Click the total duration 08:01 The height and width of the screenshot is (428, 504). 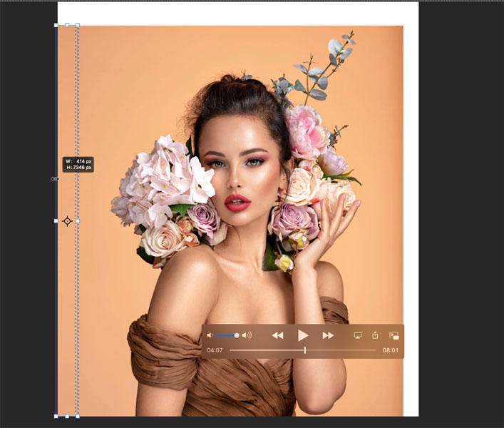pos(390,350)
